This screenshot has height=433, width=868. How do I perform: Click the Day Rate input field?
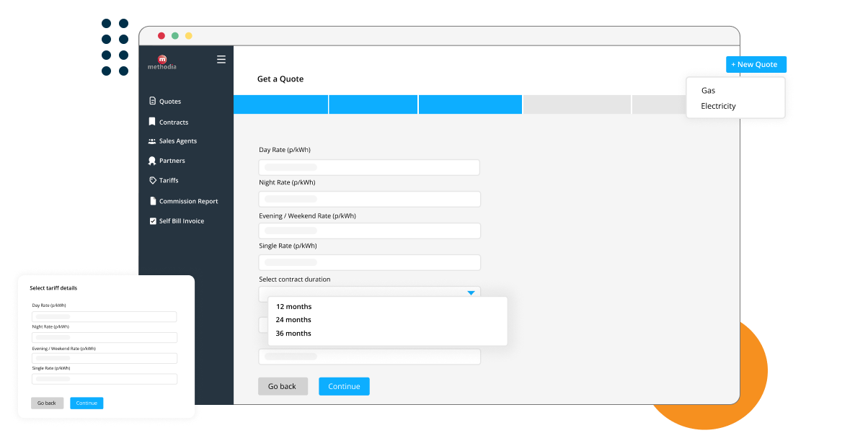tap(368, 166)
